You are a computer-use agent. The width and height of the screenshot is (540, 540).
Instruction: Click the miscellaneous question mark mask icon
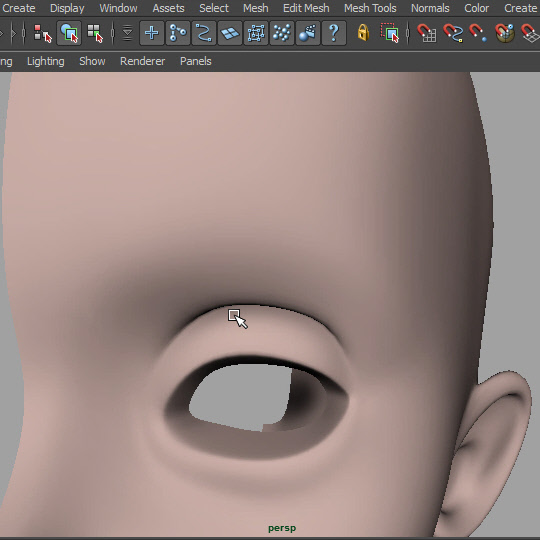(334, 33)
